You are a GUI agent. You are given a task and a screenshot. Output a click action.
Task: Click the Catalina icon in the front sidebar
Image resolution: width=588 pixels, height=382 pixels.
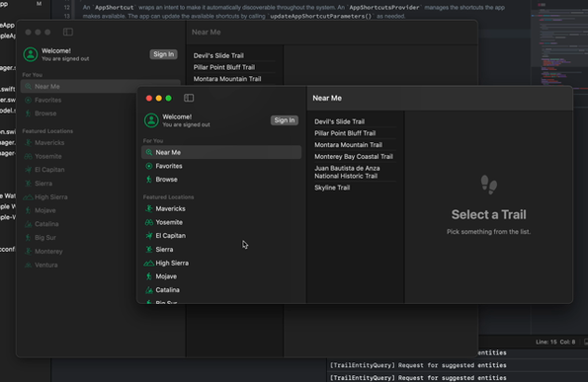[x=149, y=290]
